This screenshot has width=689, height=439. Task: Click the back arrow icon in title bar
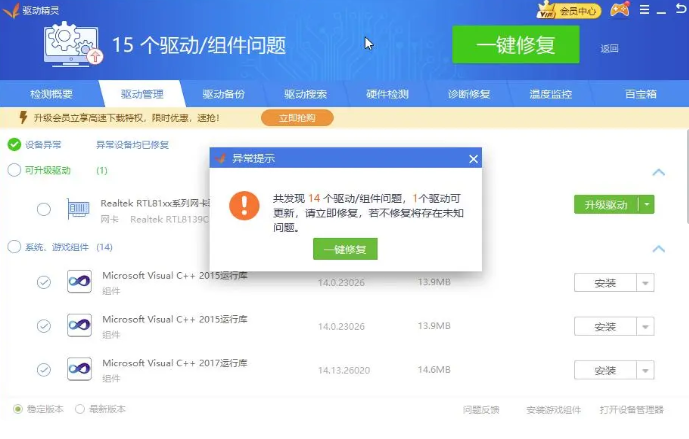680,9
